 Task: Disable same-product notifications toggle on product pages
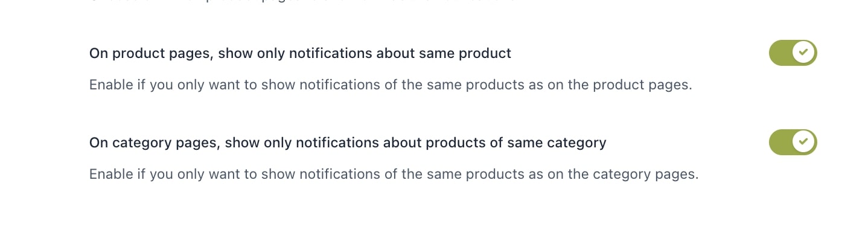coord(793,53)
